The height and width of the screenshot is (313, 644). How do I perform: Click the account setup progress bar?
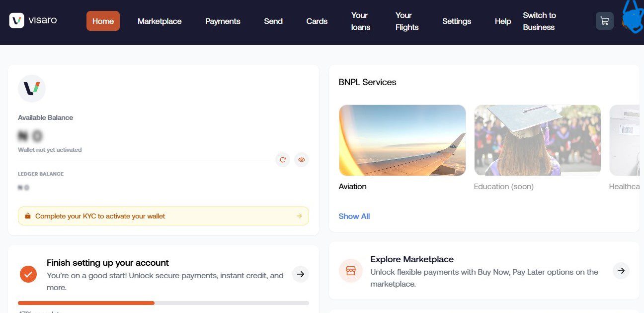[163, 303]
